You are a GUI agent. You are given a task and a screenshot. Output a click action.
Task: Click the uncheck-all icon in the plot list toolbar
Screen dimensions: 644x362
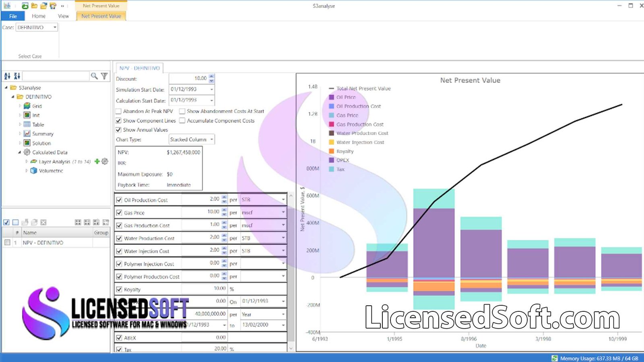click(x=15, y=222)
